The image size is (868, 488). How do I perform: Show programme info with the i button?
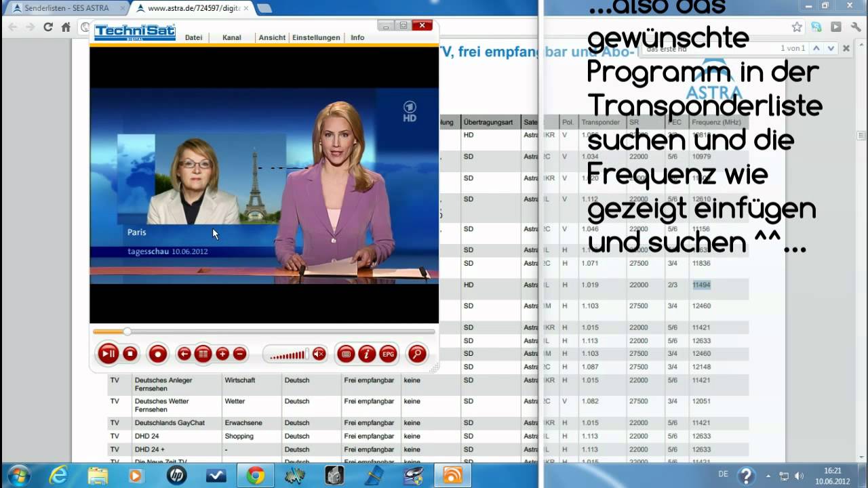367,353
